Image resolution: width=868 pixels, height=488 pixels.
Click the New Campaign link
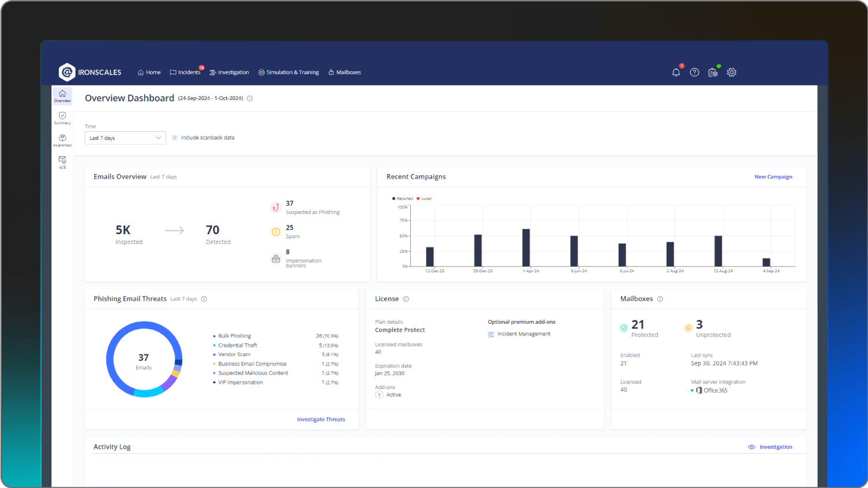pos(773,176)
